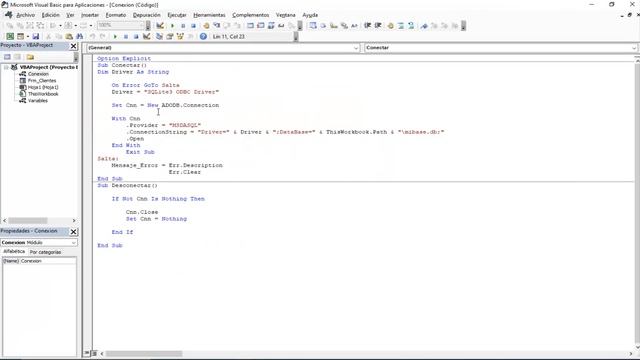This screenshot has height=360, width=640.
Task: Collapse the VBAProject tree node
Action: [x=6, y=67]
